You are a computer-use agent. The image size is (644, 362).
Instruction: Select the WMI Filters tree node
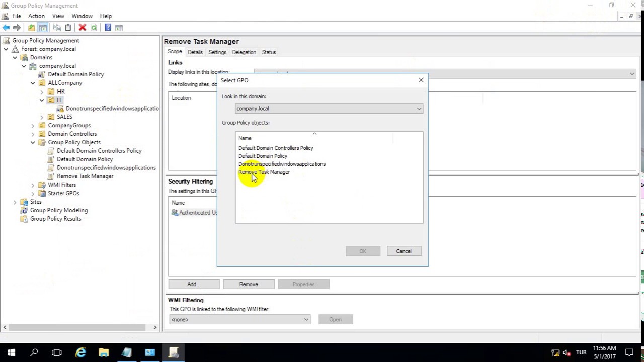[62, 185]
